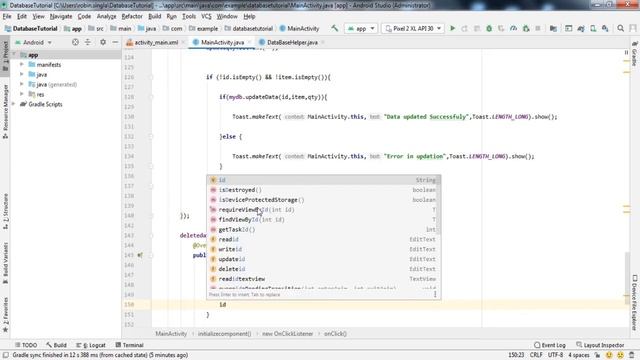Run the app with green play button
Image resolution: width=640 pixels, height=360 pixels.
[452, 29]
